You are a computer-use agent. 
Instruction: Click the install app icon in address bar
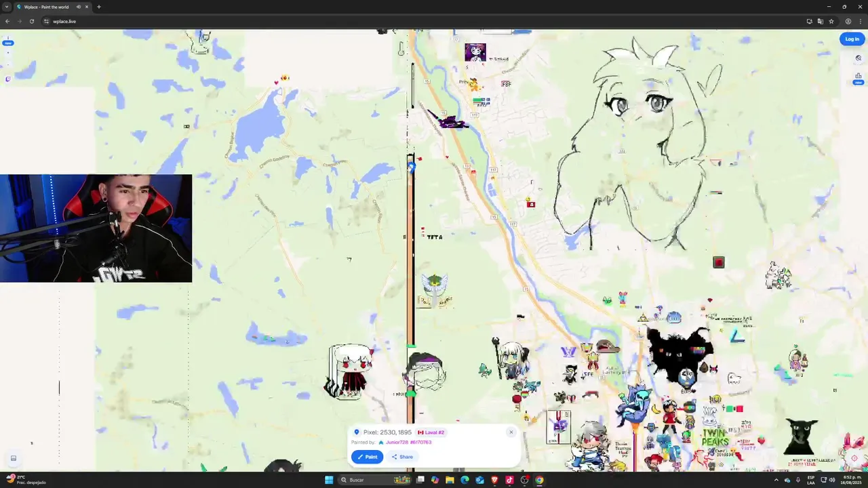point(809,21)
